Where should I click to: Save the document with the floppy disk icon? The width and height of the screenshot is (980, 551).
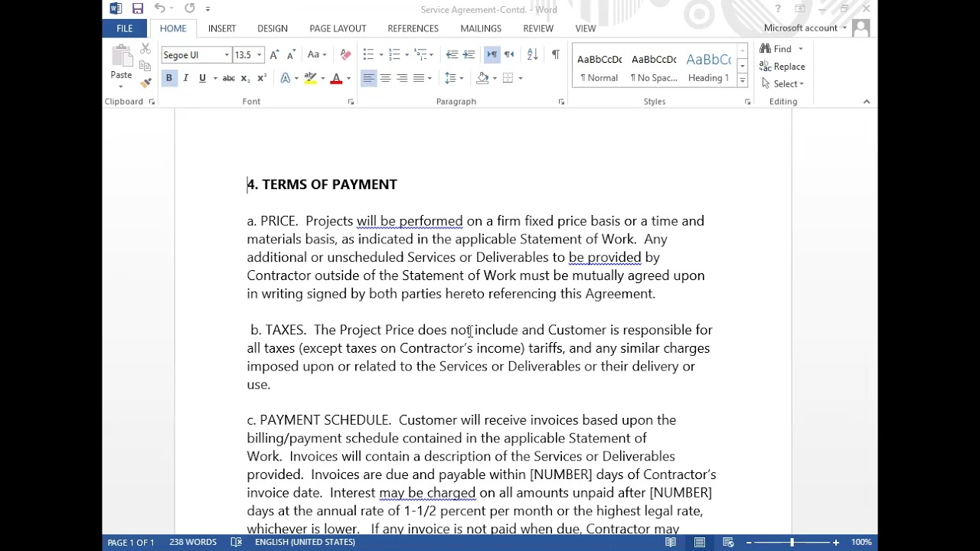[138, 8]
